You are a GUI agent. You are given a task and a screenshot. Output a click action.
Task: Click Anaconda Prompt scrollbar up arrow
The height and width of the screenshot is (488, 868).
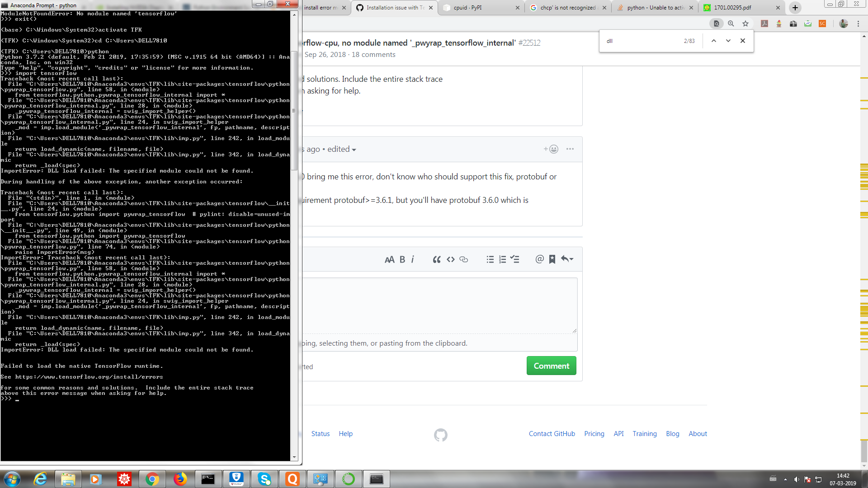pyautogui.click(x=294, y=15)
